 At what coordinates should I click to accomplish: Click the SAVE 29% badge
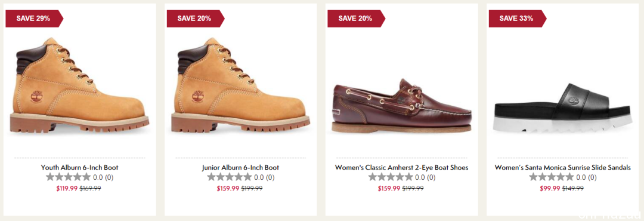pyautogui.click(x=35, y=19)
